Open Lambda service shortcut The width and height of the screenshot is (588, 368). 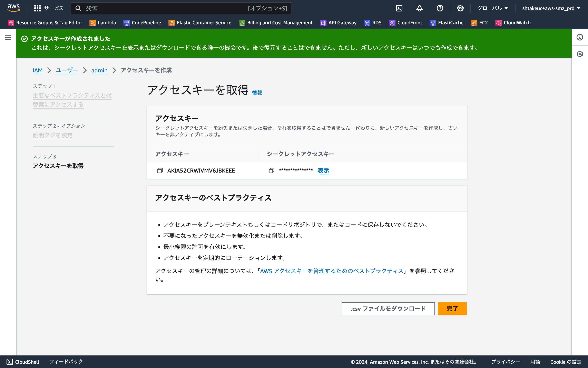click(x=103, y=23)
